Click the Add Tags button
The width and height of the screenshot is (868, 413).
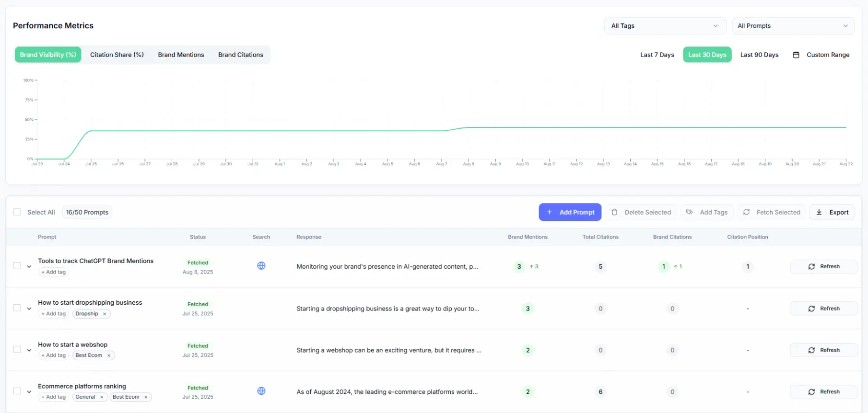point(707,212)
